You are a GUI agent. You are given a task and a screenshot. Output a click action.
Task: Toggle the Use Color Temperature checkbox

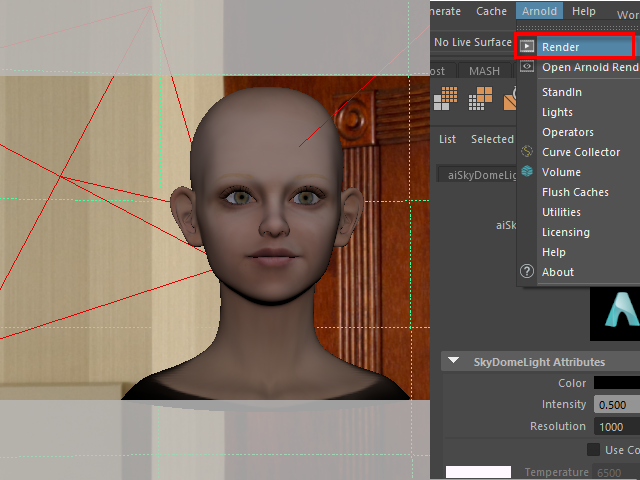click(x=594, y=450)
